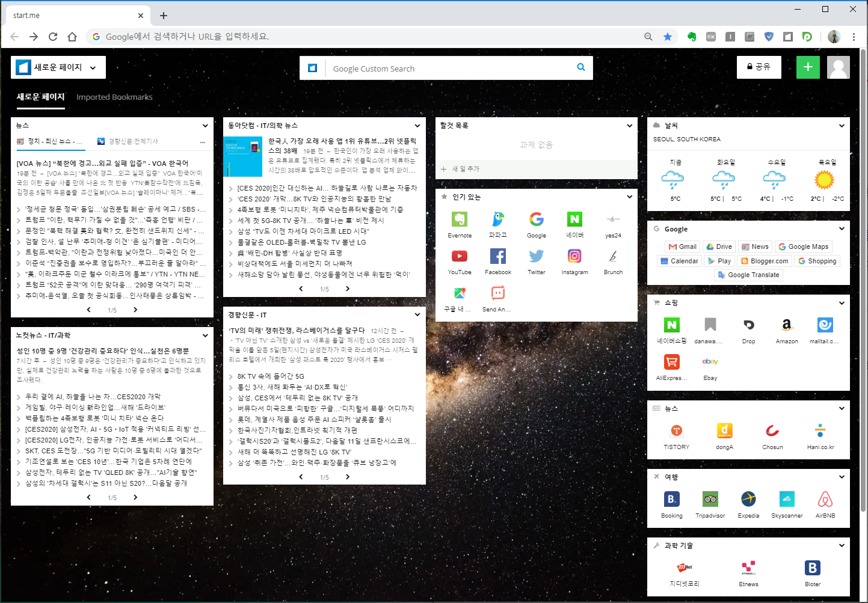868x603 pixels.
Task: Submit the Google Custom Search magnifier
Action: 581,67
